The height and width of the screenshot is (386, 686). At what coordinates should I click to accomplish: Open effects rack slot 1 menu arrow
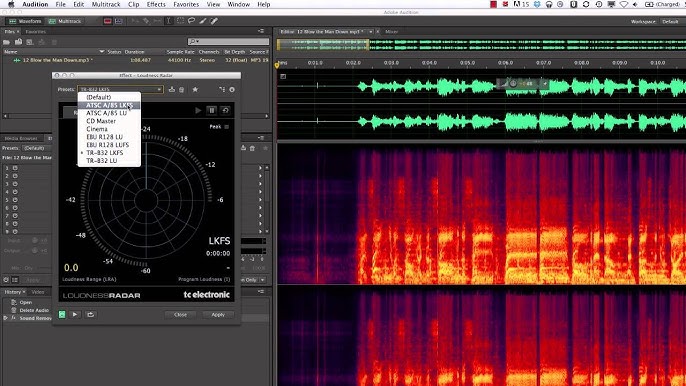pyautogui.click(x=260, y=168)
